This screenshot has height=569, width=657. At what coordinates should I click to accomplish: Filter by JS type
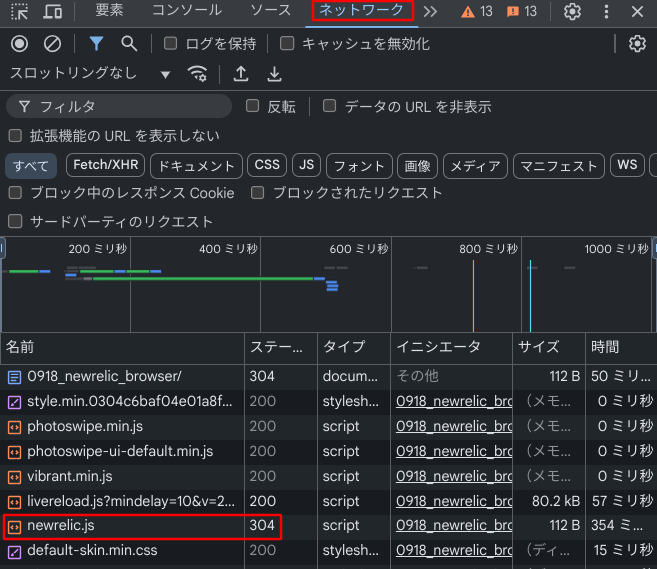(306, 165)
